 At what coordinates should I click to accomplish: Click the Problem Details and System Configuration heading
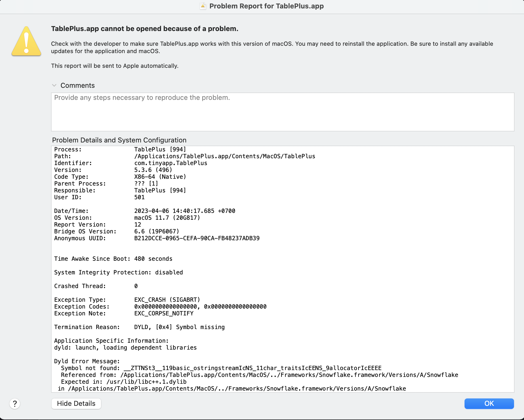point(120,140)
